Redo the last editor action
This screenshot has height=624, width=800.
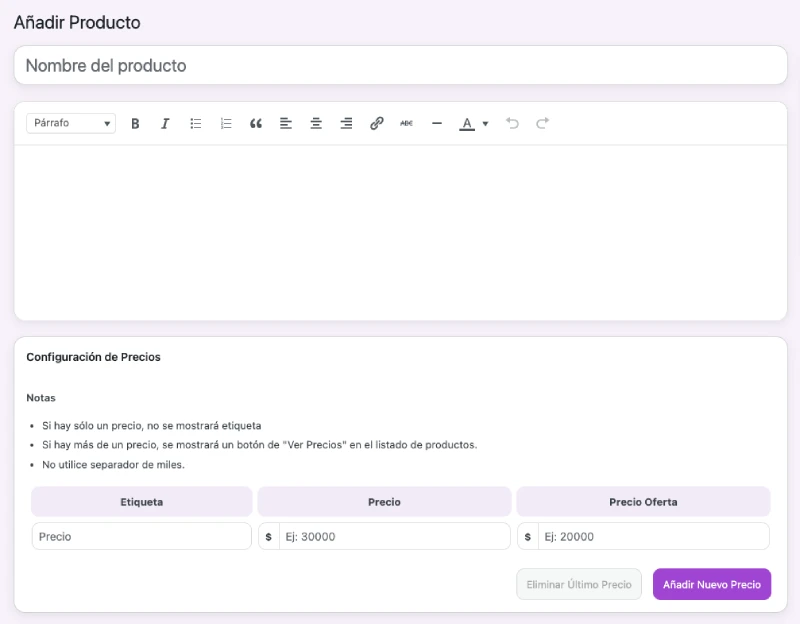[542, 123]
